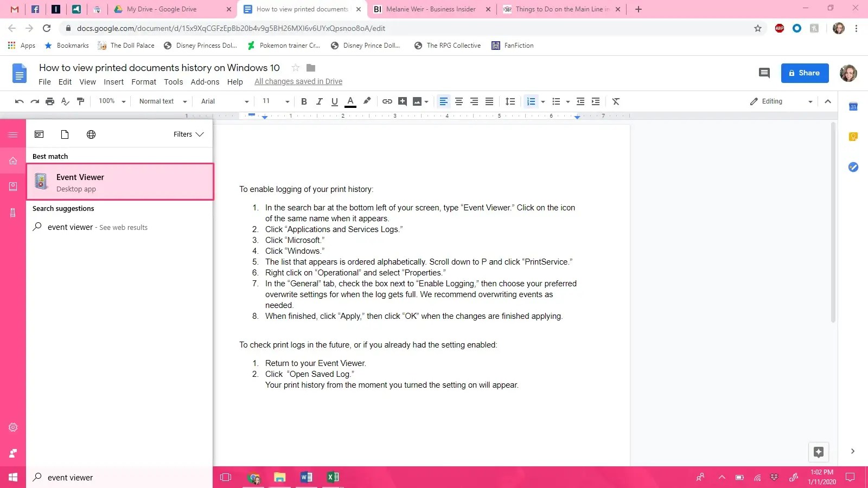
Task: Open the Format menu
Action: (x=143, y=82)
